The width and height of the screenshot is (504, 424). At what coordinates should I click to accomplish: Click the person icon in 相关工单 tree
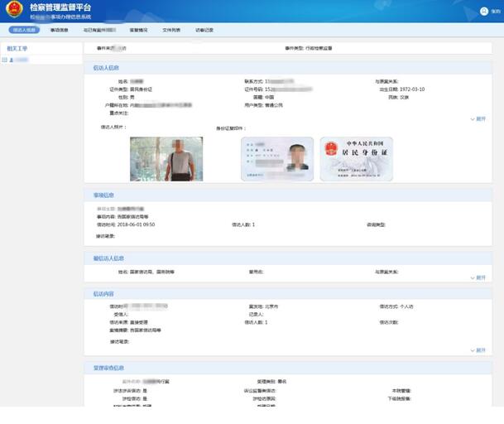(x=12, y=60)
